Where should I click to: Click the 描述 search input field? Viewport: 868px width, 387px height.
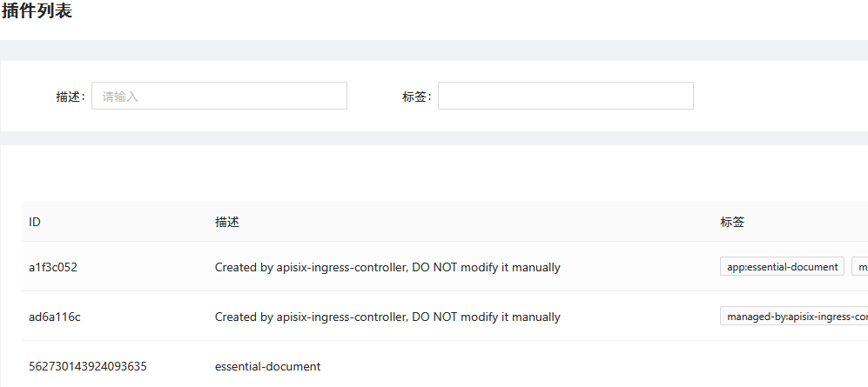click(219, 97)
